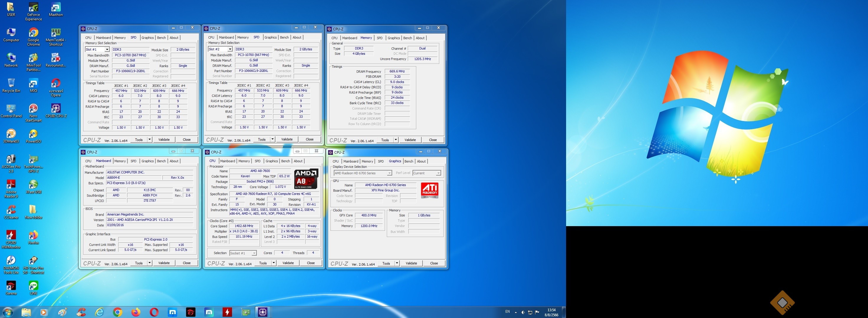868x318 pixels.
Task: Click Validate in the Graphics window
Action: click(x=411, y=263)
